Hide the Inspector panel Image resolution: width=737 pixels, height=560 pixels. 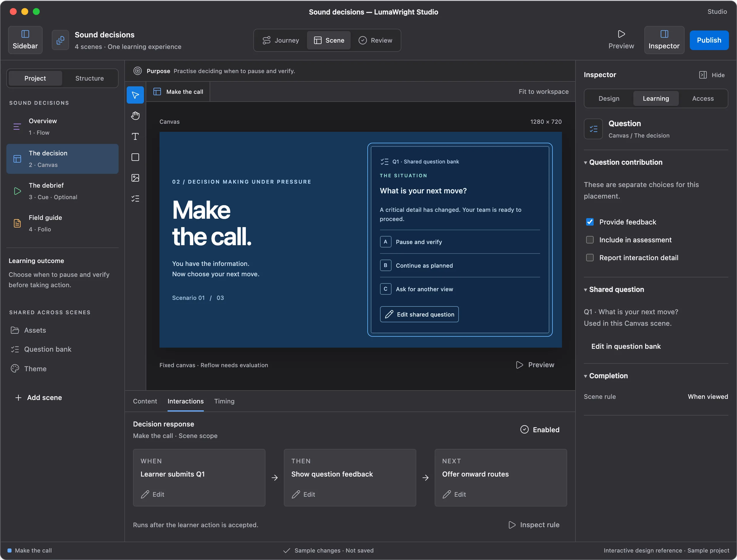[712, 75]
